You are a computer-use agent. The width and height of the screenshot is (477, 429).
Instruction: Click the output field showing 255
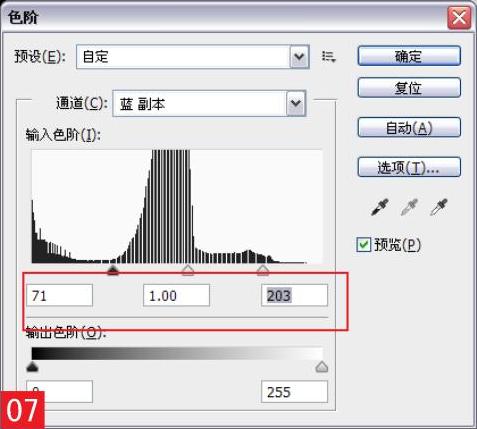pyautogui.click(x=294, y=392)
